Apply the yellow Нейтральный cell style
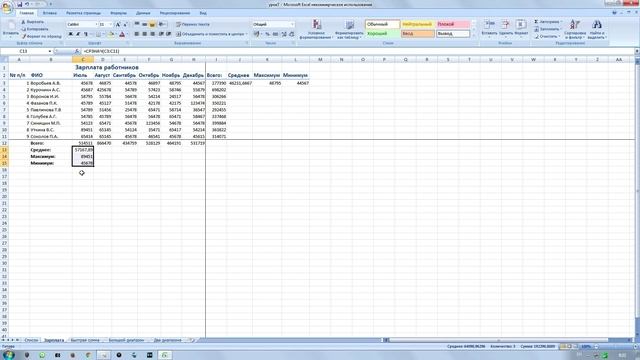This screenshot has width=640, height=360. tap(417, 24)
